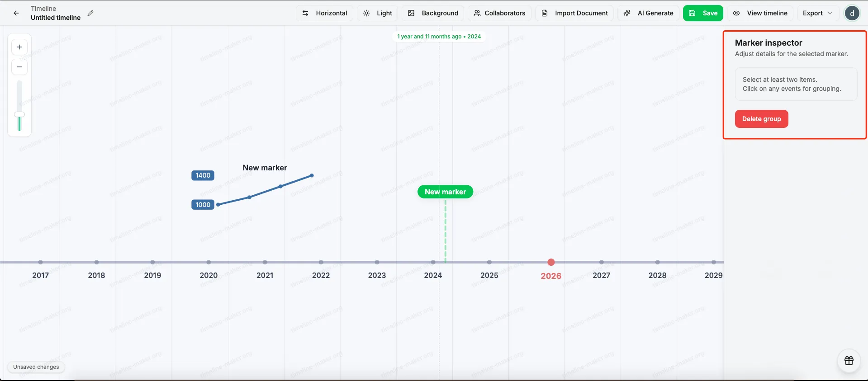Expand the Export dropdown
The width and height of the screenshot is (868, 381).
point(817,13)
